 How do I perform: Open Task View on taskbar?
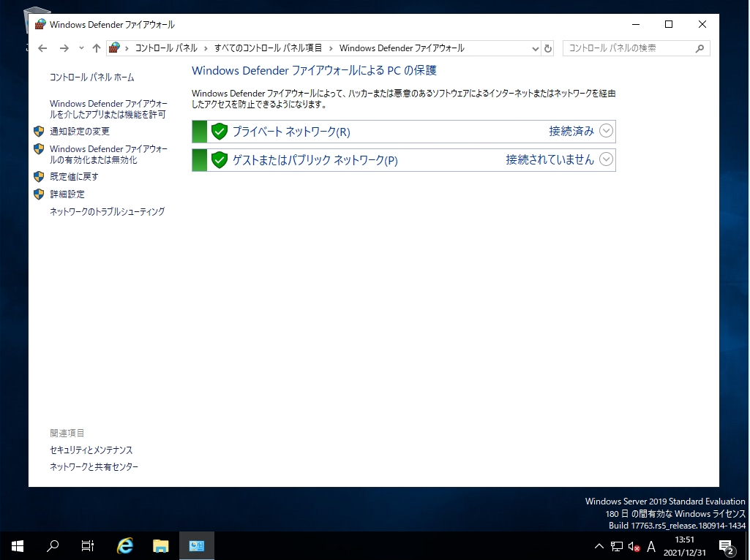point(88,545)
